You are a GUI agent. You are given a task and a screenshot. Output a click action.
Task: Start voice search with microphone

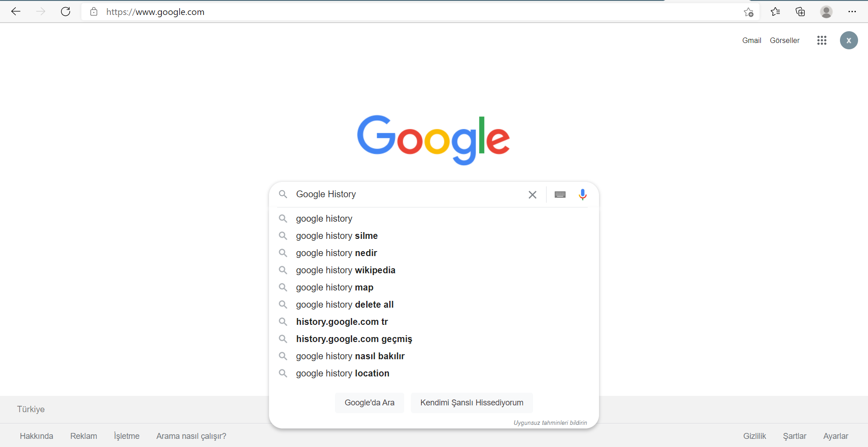coord(582,195)
